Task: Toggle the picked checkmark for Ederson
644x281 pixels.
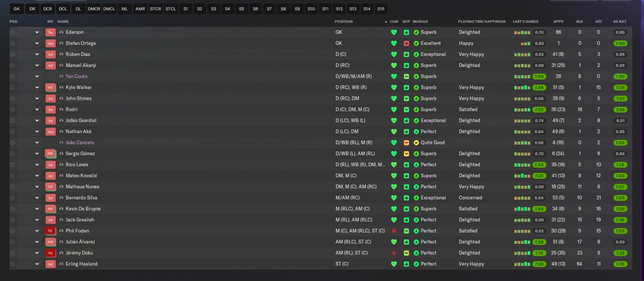Action: coord(13,32)
